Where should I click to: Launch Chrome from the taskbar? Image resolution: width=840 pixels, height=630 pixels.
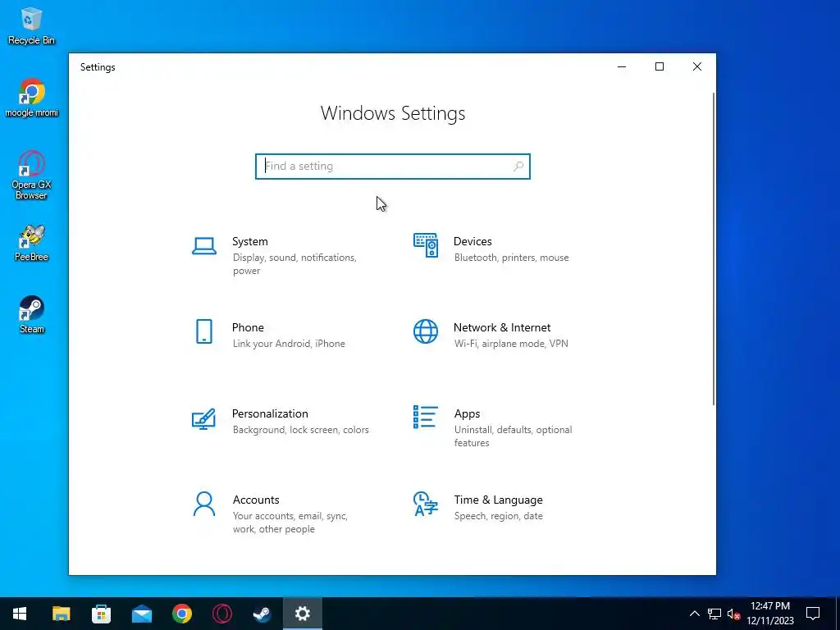(x=182, y=614)
